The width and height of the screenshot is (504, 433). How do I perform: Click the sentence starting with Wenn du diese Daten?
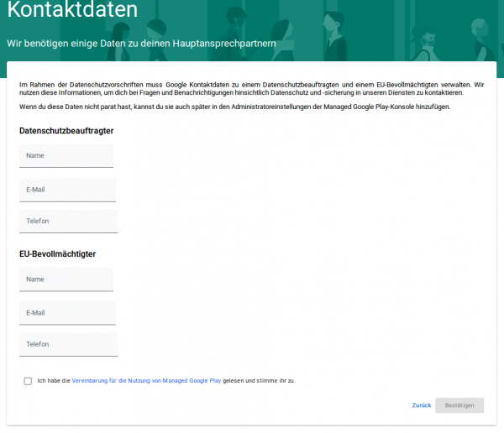pos(234,107)
